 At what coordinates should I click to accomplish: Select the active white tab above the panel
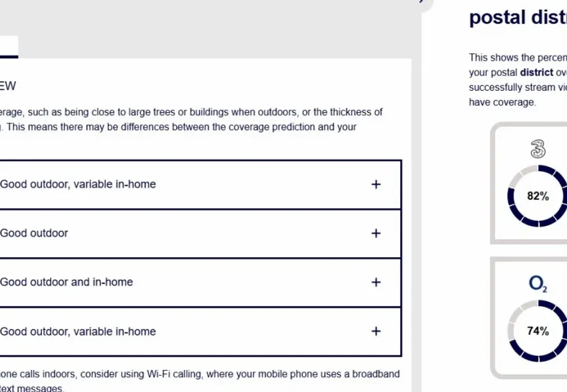[8, 47]
